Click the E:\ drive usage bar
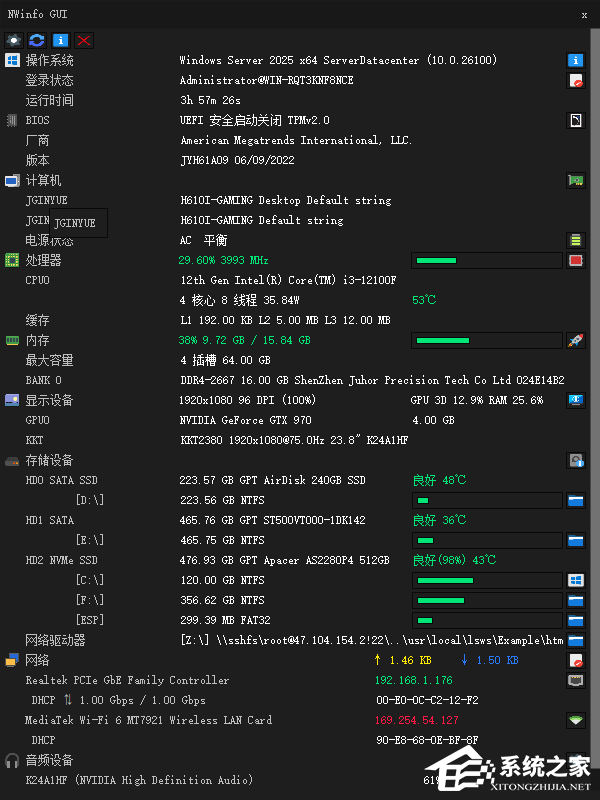Screen dimensions: 600x800 click(x=487, y=540)
